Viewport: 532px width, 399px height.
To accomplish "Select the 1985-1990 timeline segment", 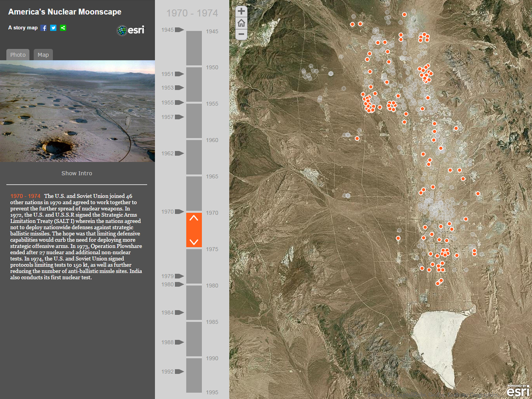I will tap(194, 339).
